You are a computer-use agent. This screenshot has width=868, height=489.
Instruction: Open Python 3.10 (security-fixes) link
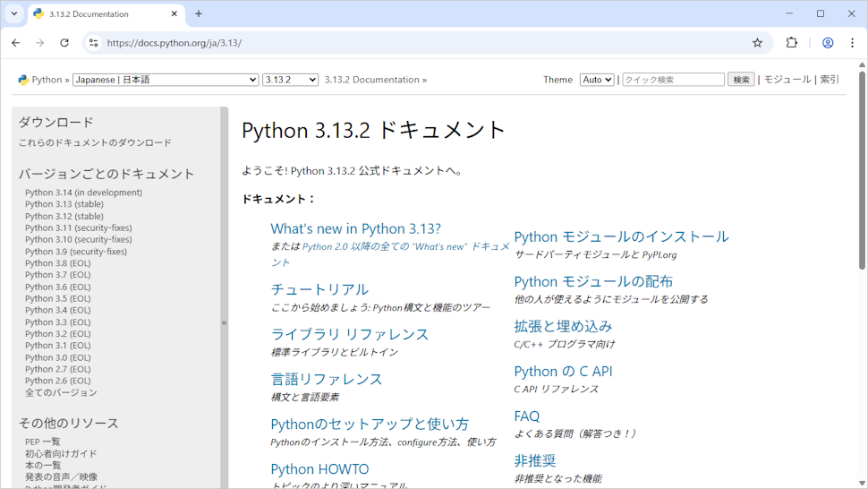tap(79, 239)
